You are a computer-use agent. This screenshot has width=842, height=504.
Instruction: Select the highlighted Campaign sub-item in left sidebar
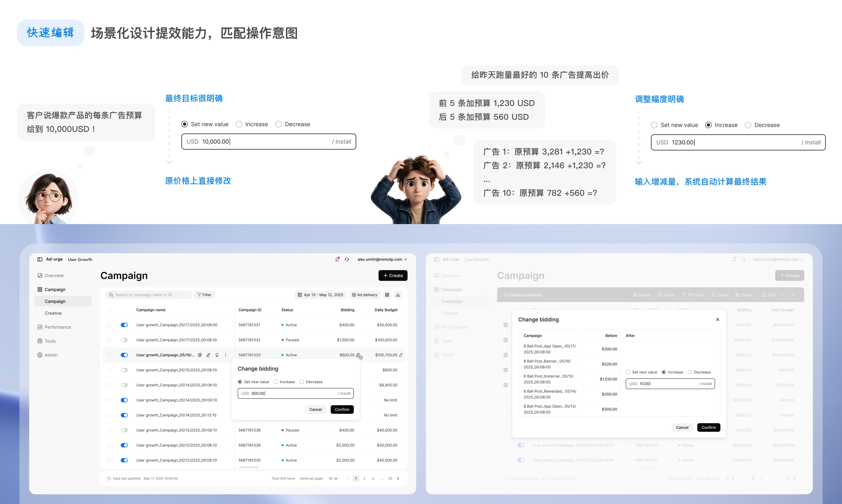[x=63, y=301]
